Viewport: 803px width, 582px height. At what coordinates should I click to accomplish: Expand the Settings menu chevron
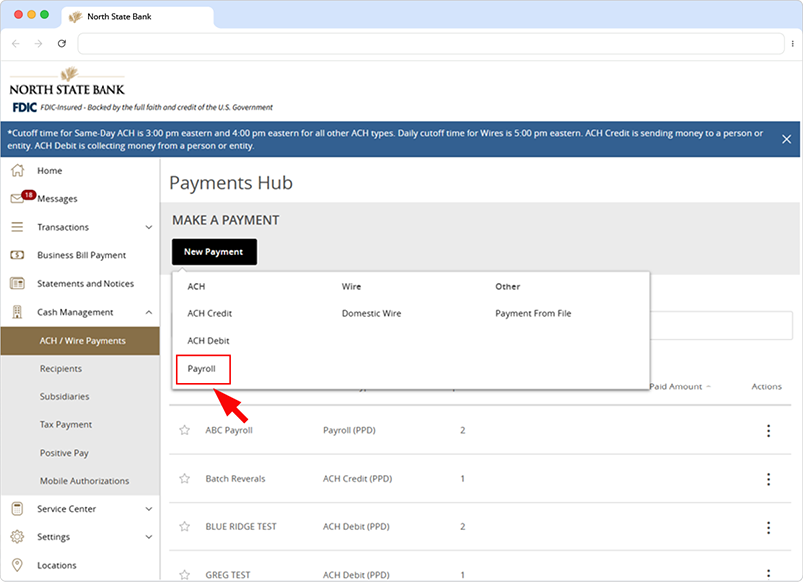[x=148, y=536]
